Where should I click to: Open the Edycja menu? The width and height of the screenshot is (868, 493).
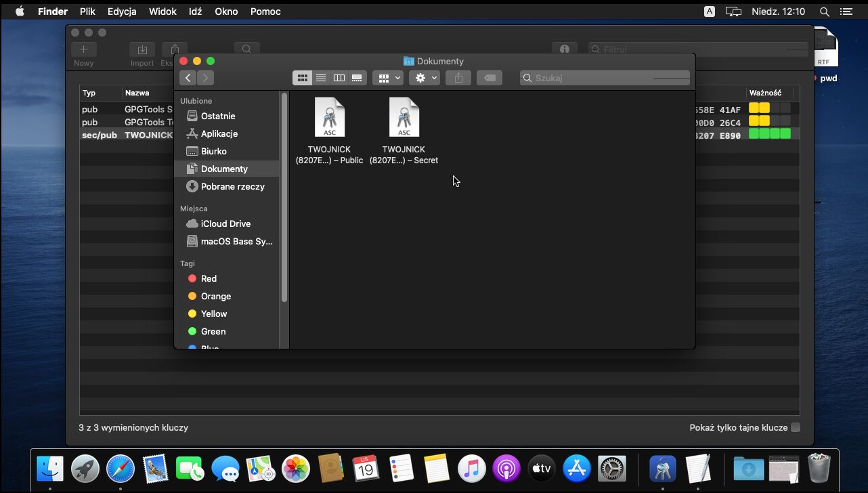(x=122, y=12)
